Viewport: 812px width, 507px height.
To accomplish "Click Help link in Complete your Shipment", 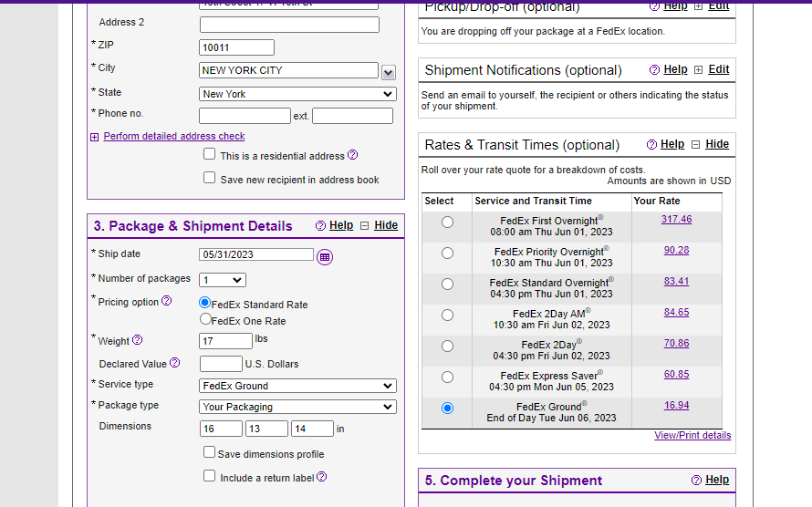I will coord(717,480).
